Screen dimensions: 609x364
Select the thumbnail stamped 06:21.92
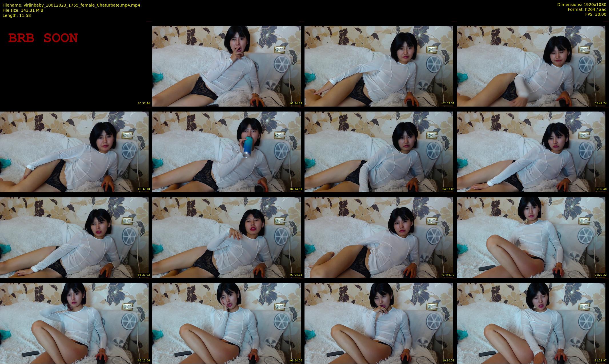[x=74, y=237]
